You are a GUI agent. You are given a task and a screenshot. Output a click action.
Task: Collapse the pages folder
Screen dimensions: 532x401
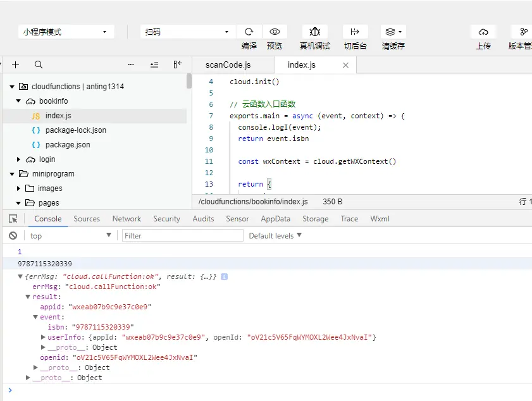[18, 203]
